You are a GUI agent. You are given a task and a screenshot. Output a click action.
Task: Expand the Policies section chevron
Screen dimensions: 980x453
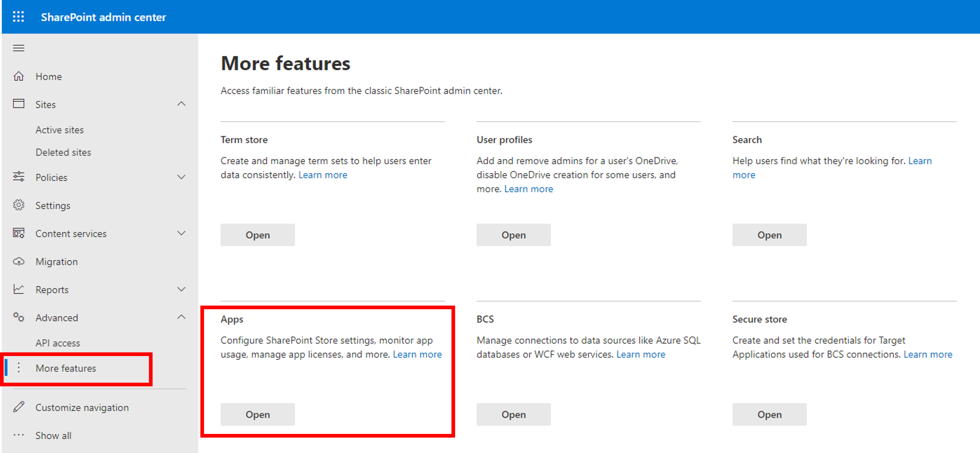click(182, 177)
